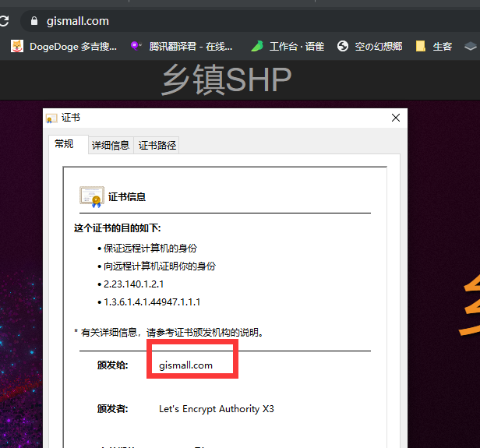Open the 腾讯翻译君 bookmark
This screenshot has width=480, height=448.
(x=182, y=47)
